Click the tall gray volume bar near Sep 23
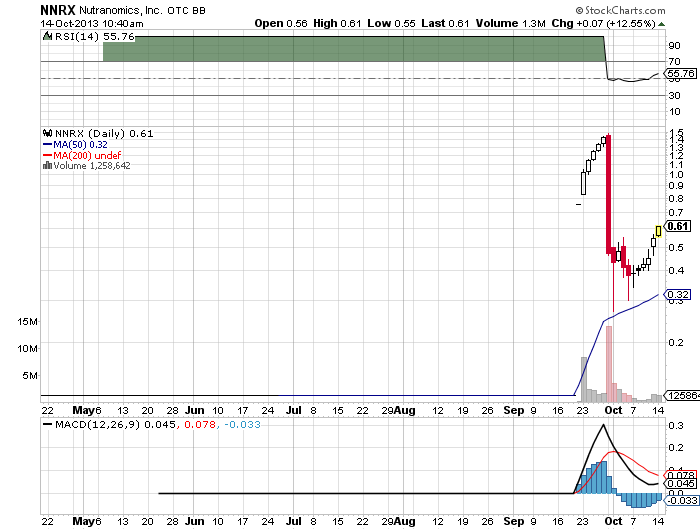The width and height of the screenshot is (700, 530). point(583,380)
